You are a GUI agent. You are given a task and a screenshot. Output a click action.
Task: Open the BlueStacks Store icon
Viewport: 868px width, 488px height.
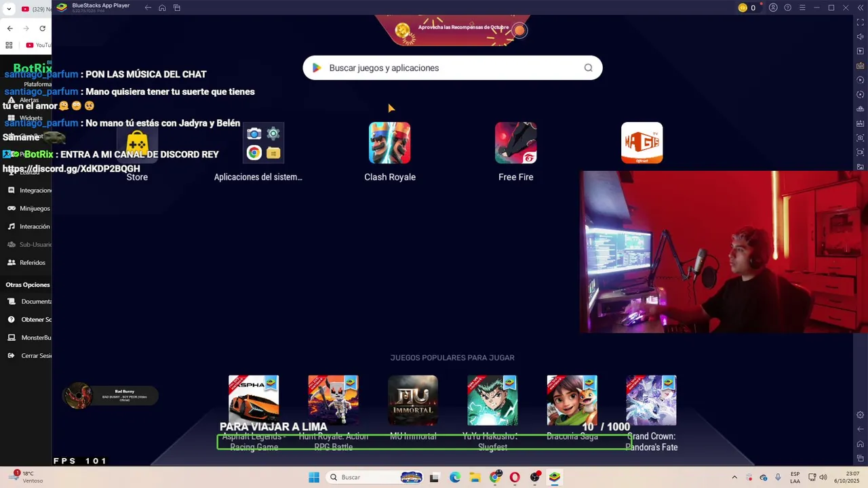pyautogui.click(x=137, y=143)
